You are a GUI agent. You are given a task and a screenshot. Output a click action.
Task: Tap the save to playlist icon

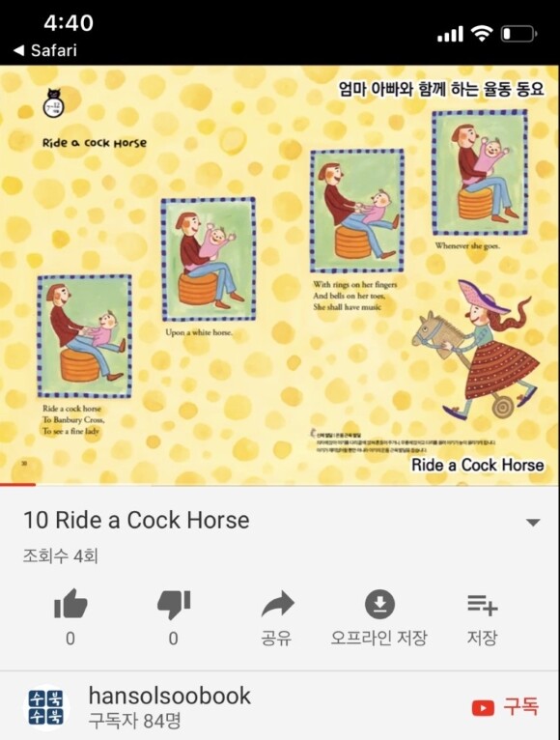click(x=482, y=605)
